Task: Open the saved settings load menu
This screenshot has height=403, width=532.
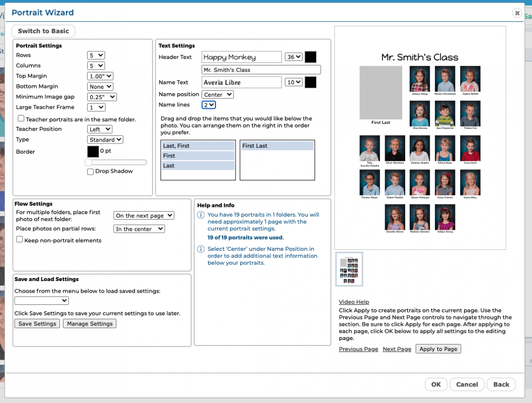Action: pyautogui.click(x=41, y=301)
